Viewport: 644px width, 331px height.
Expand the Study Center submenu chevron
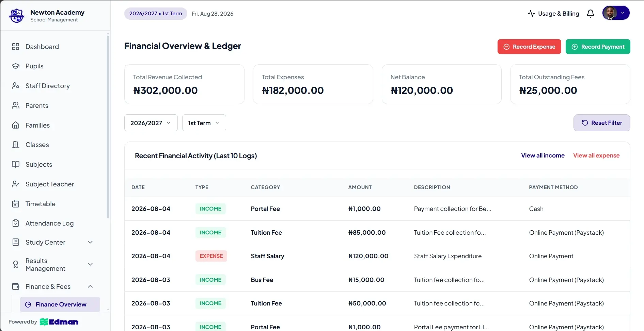[x=90, y=242]
